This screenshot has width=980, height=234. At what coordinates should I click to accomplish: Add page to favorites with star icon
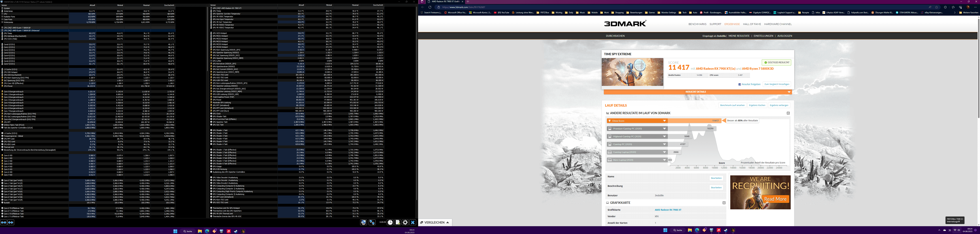(x=937, y=7)
